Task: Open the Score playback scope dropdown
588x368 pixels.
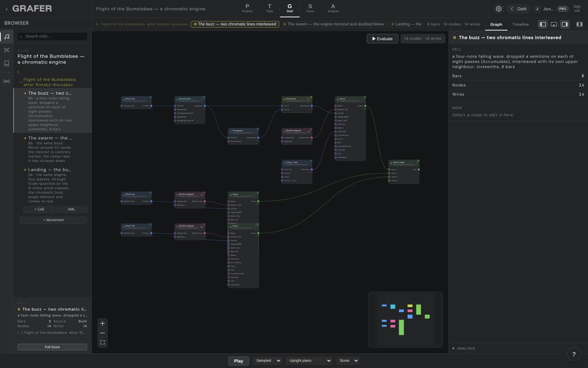Action: point(348,361)
